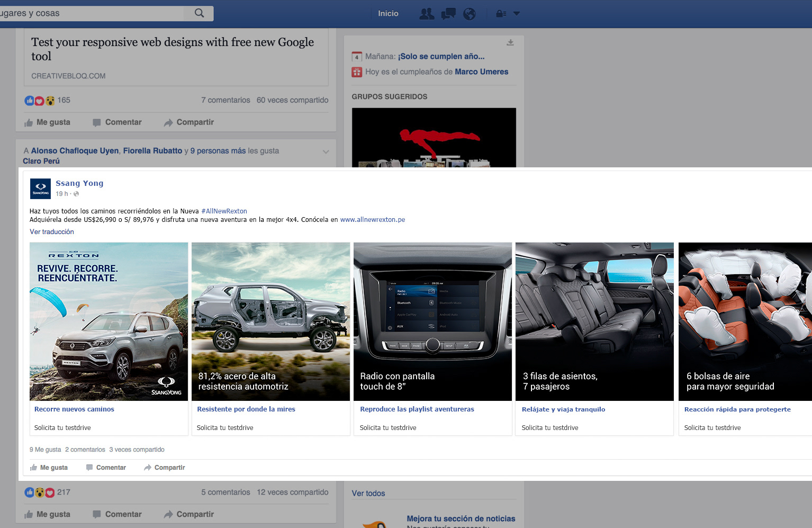
Task: Click the 19 h post timestamp
Action: [62, 194]
